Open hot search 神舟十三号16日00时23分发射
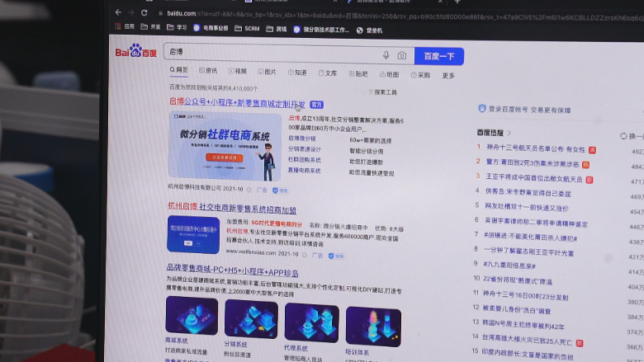 coord(525,295)
